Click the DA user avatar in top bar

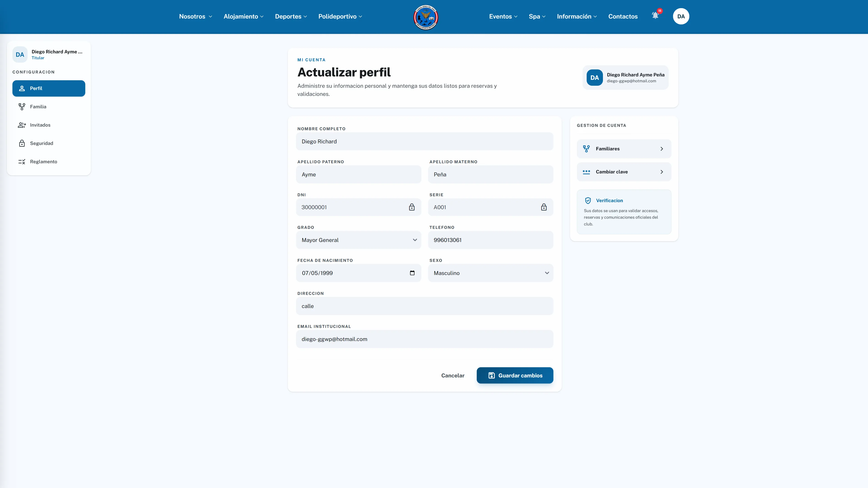click(x=681, y=17)
